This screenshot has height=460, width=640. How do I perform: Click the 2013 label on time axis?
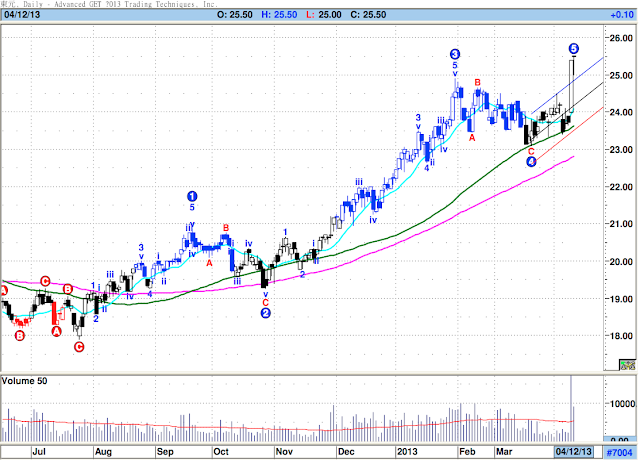point(407,452)
